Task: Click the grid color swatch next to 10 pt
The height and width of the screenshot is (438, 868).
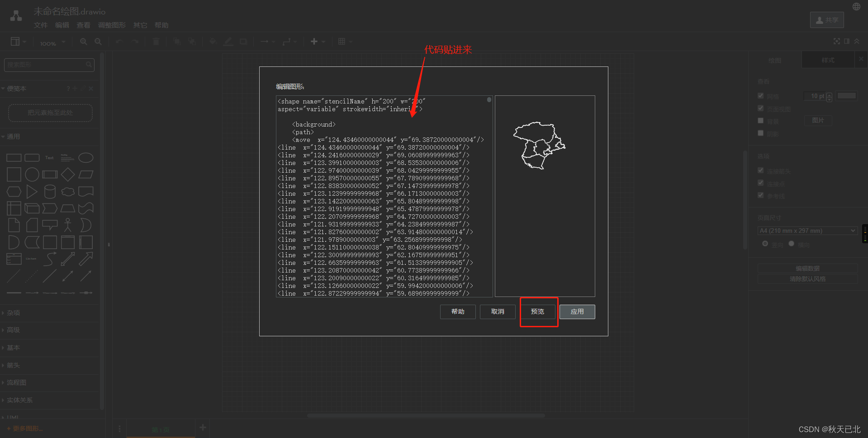Action: click(846, 95)
